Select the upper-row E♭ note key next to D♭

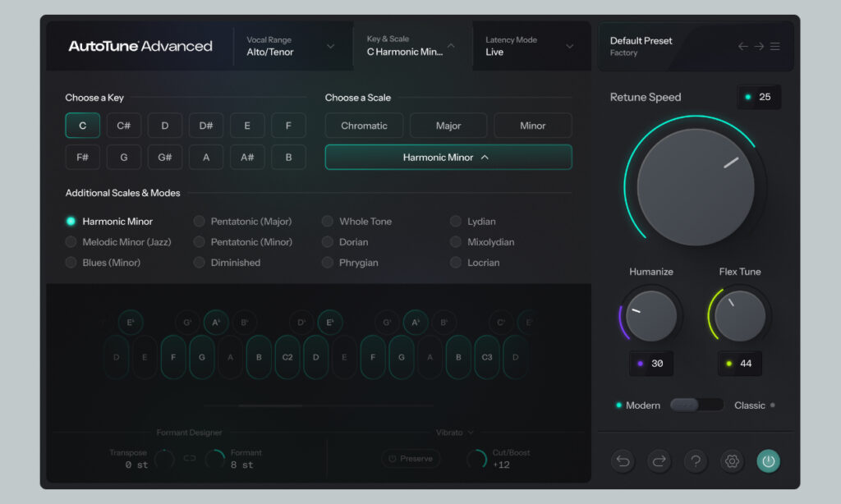pyautogui.click(x=330, y=323)
